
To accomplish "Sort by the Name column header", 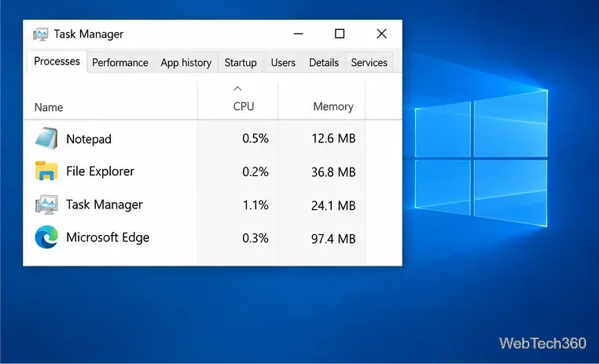I will pos(49,108).
